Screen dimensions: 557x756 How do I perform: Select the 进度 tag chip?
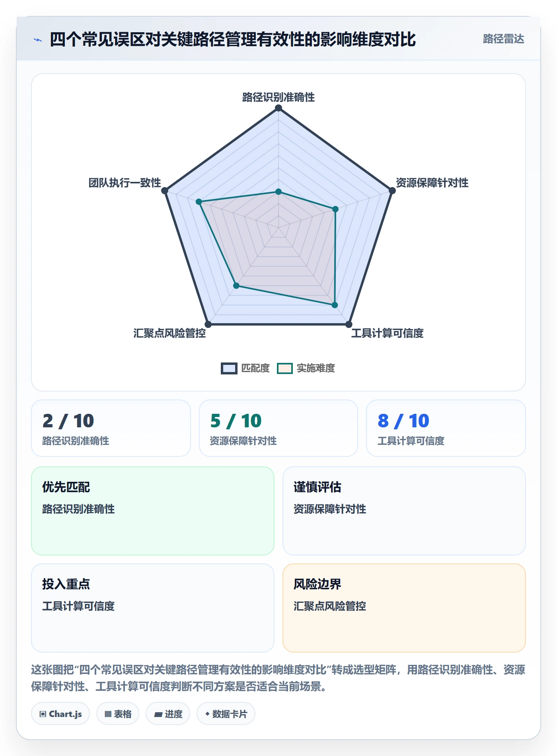168,714
